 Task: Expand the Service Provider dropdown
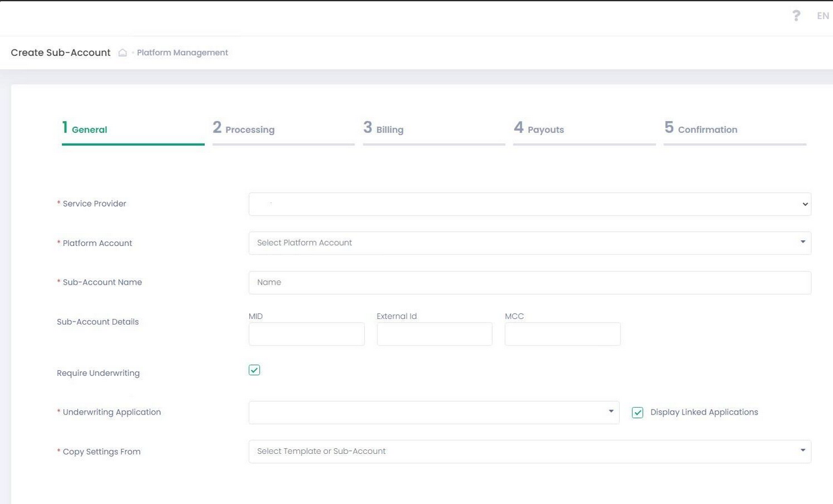[529, 204]
